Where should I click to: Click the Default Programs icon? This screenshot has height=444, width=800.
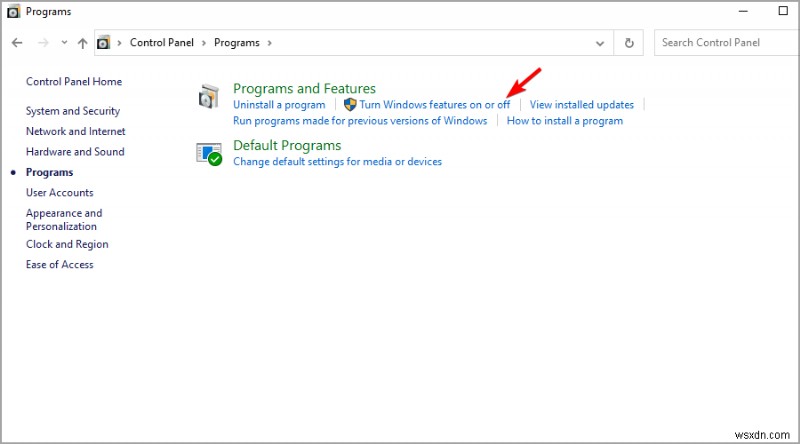(x=209, y=154)
